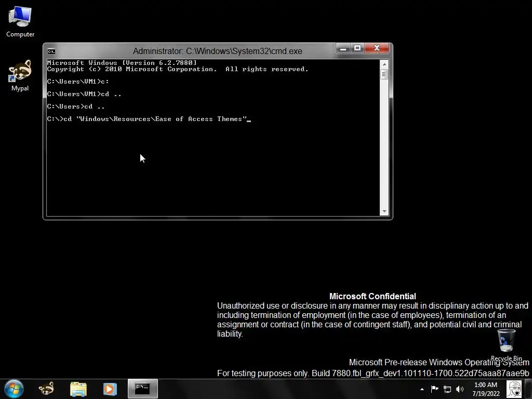Open the Computer desktop icon
The height and width of the screenshot is (399, 532).
point(20,22)
